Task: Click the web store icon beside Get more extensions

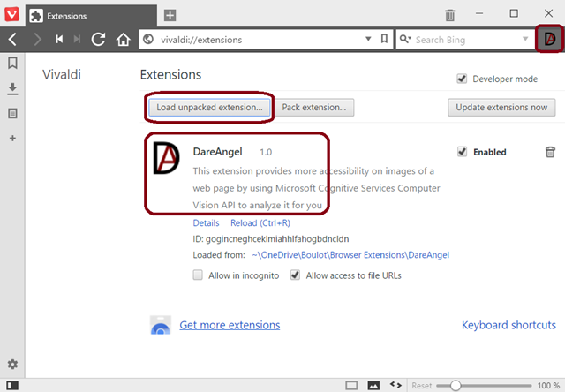Action: (161, 325)
